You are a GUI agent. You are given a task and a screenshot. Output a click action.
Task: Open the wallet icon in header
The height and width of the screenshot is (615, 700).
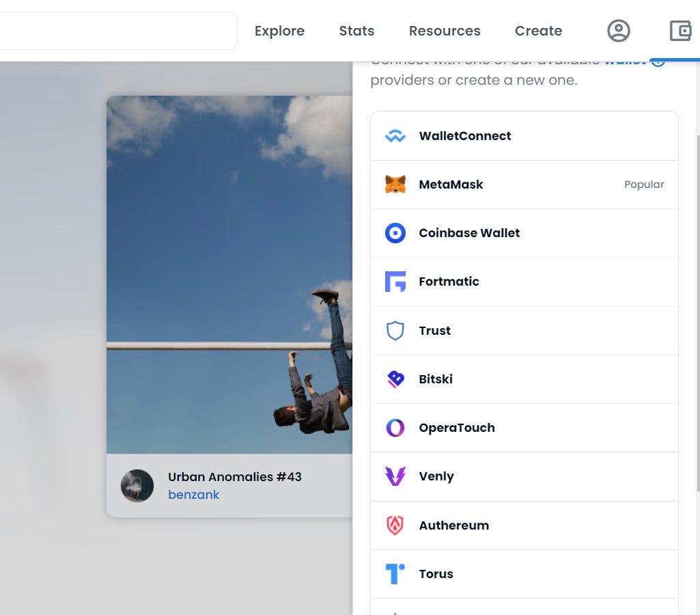pos(681,31)
